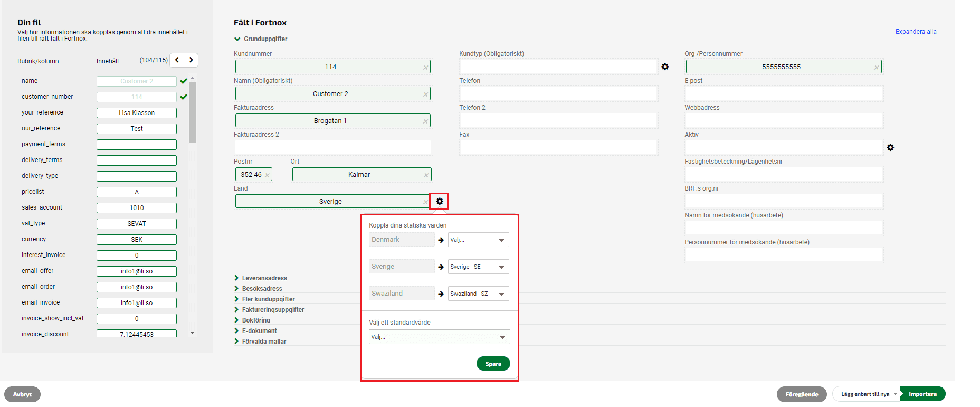
Task: Click the Telefon 2 field
Action: tap(558, 120)
